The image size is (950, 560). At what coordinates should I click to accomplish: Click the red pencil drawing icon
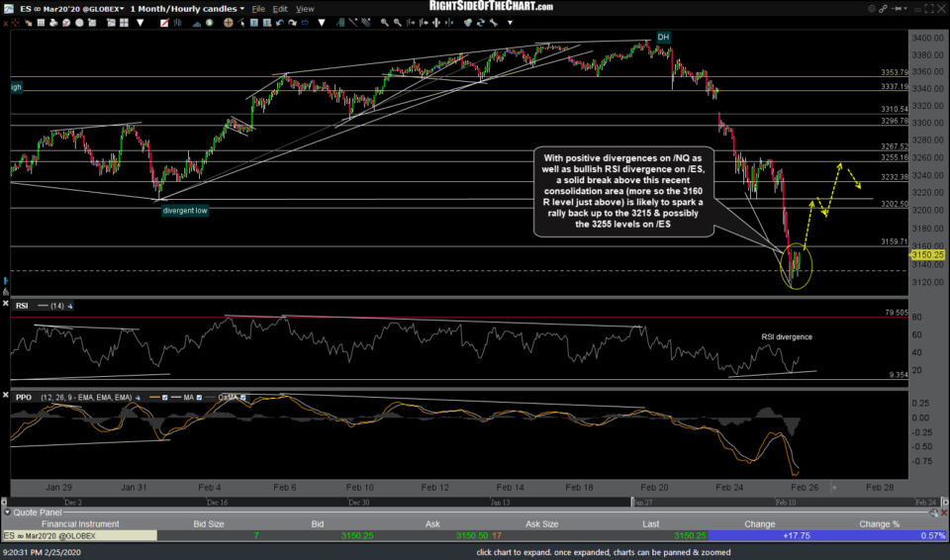[164, 23]
